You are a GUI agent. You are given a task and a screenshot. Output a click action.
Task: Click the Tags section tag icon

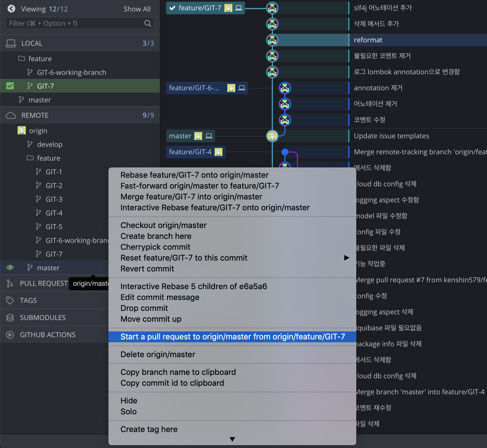click(10, 300)
